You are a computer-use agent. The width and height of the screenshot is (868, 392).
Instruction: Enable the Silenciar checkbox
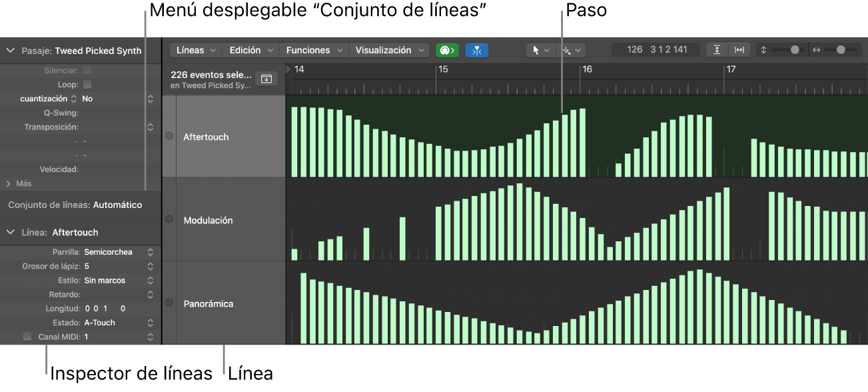pos(87,70)
